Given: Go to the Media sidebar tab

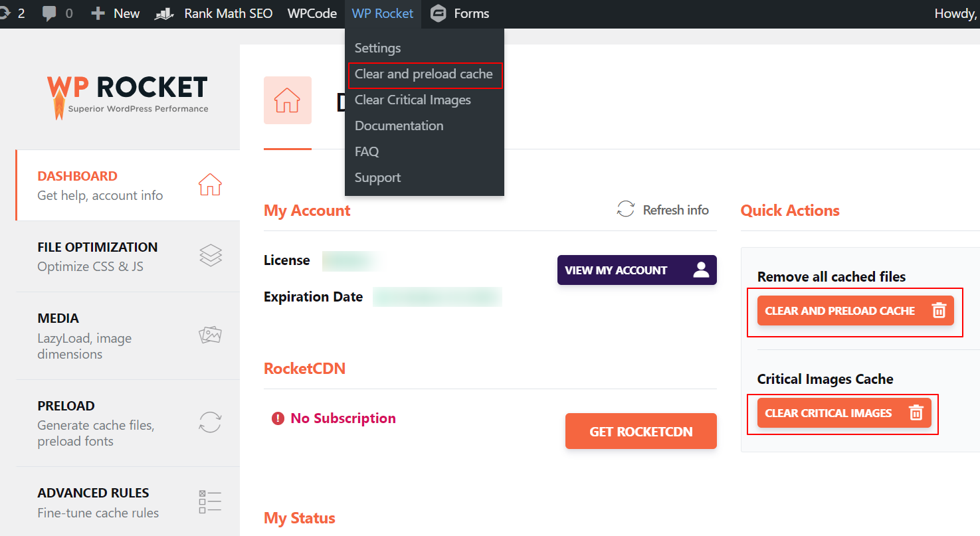Looking at the screenshot, I should click(128, 336).
